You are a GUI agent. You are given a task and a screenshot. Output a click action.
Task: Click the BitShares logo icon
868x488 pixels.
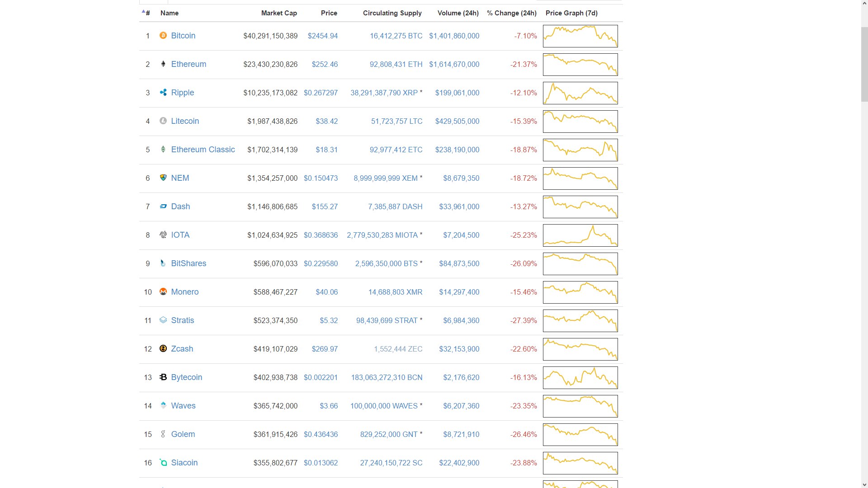(x=163, y=263)
